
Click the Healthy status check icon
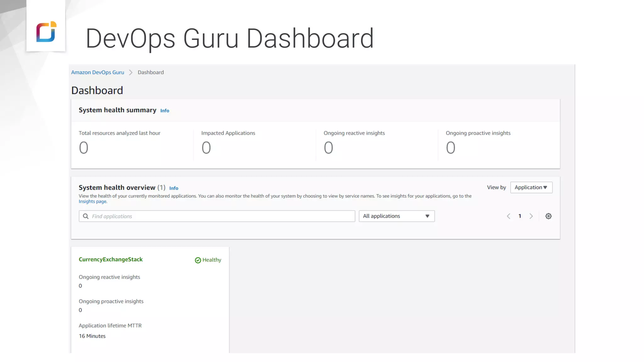point(198,260)
